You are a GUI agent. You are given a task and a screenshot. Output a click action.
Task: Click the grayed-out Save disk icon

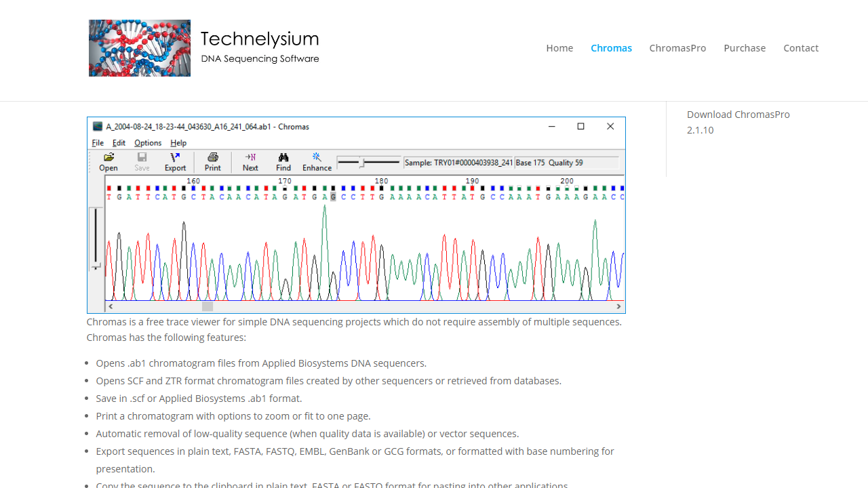click(x=142, y=157)
